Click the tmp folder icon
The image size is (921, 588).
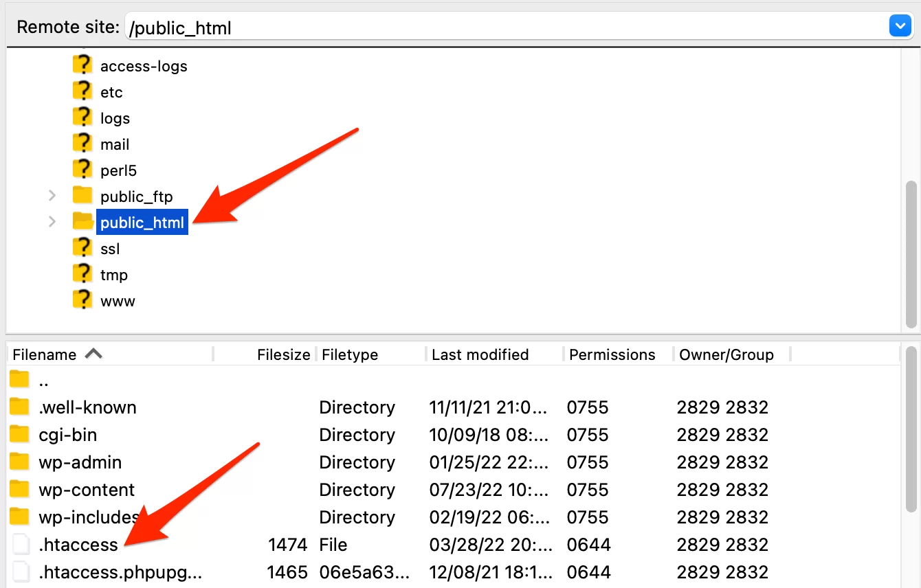coord(82,274)
